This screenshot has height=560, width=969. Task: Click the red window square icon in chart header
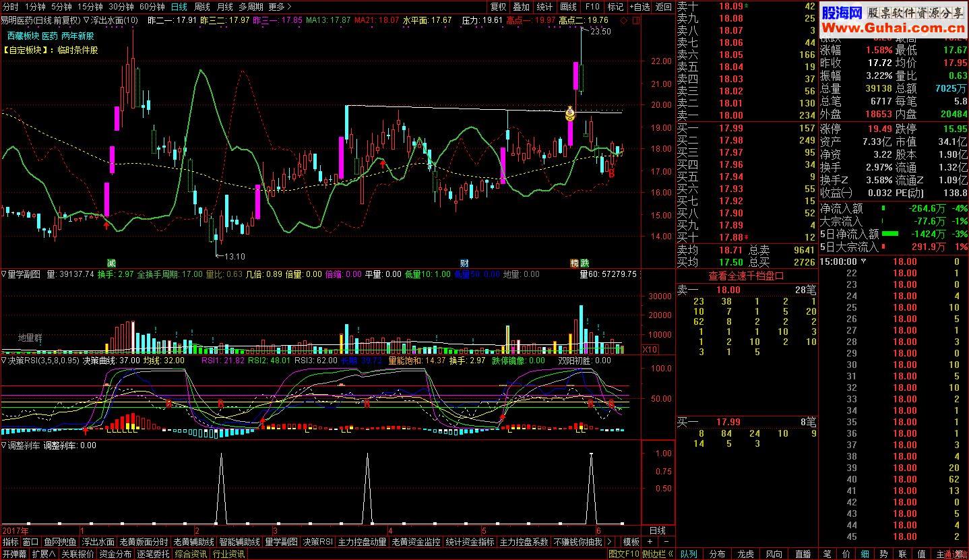click(x=637, y=20)
